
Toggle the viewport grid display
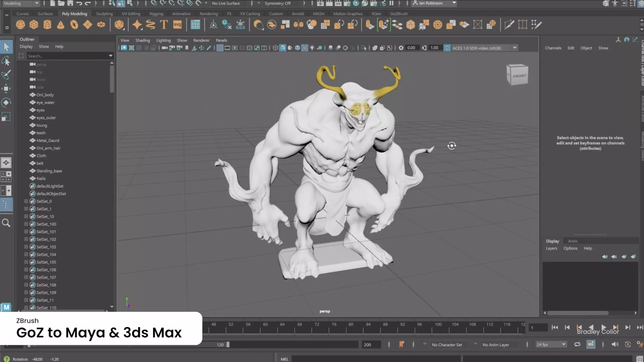(220, 48)
